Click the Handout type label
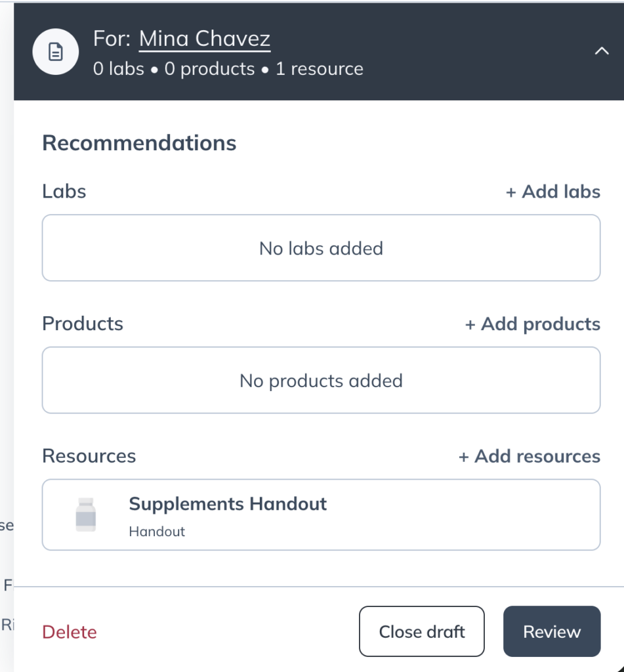The width and height of the screenshot is (624, 672). 157,532
